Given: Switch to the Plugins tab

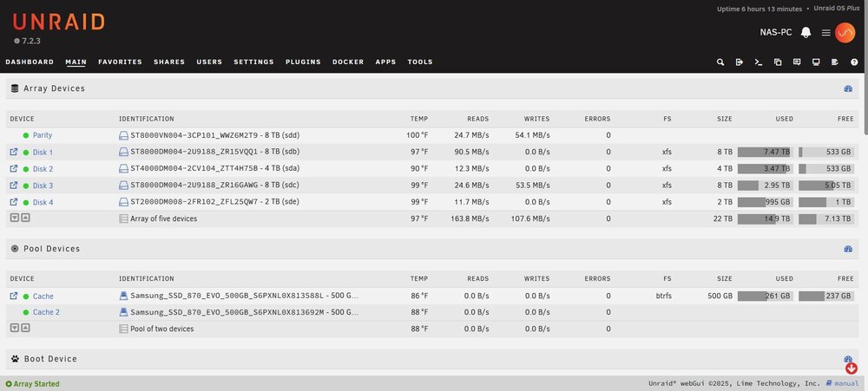Looking at the screenshot, I should 303,62.
